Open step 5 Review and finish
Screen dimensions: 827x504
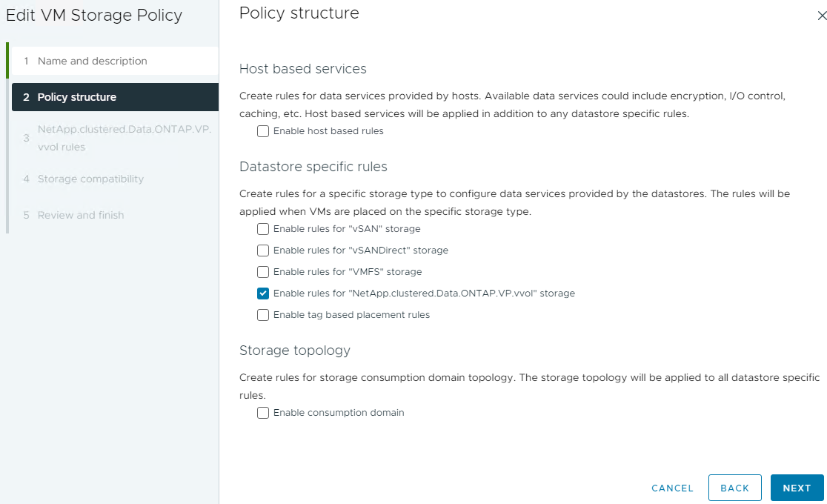point(81,215)
